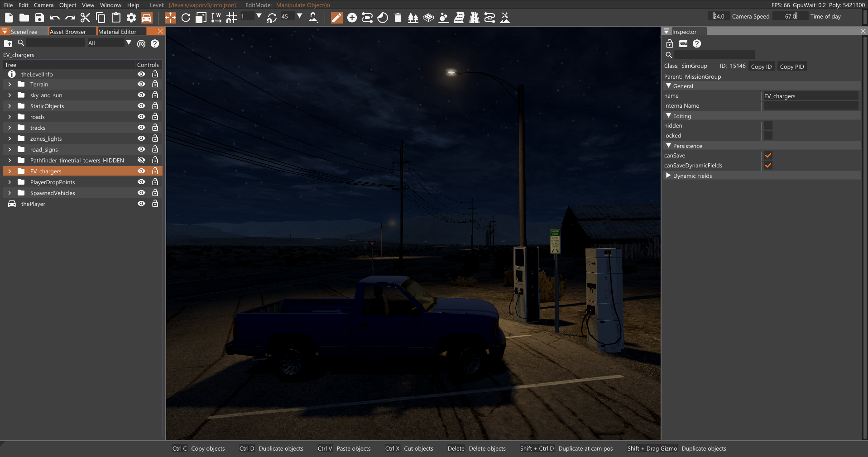Viewport: 868px width, 457px height.
Task: Adjust the Time of day slider
Action: (790, 16)
